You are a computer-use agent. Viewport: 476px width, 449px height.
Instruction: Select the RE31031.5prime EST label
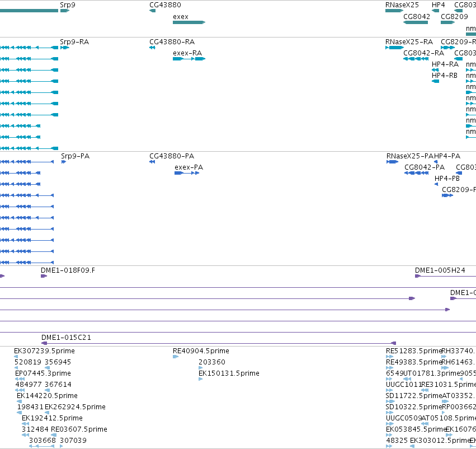point(449,384)
